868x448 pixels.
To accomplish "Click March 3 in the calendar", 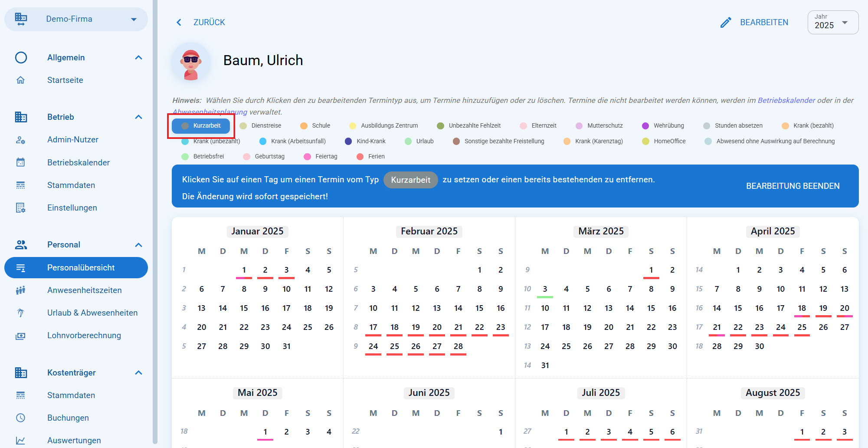I will 545,289.
